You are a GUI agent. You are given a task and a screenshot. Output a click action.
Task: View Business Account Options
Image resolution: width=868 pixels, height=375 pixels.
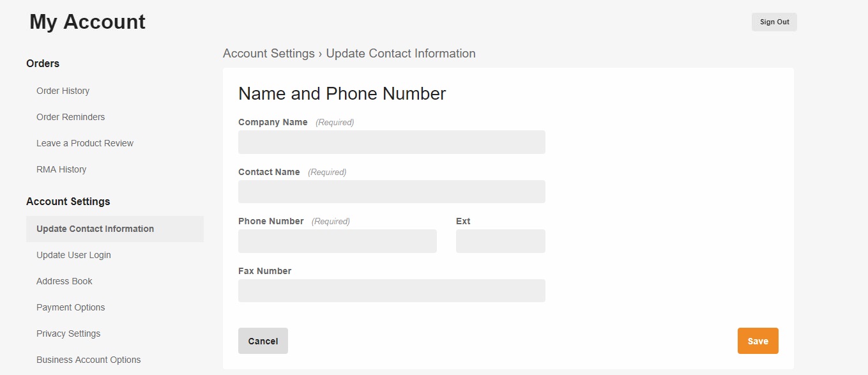[88, 359]
